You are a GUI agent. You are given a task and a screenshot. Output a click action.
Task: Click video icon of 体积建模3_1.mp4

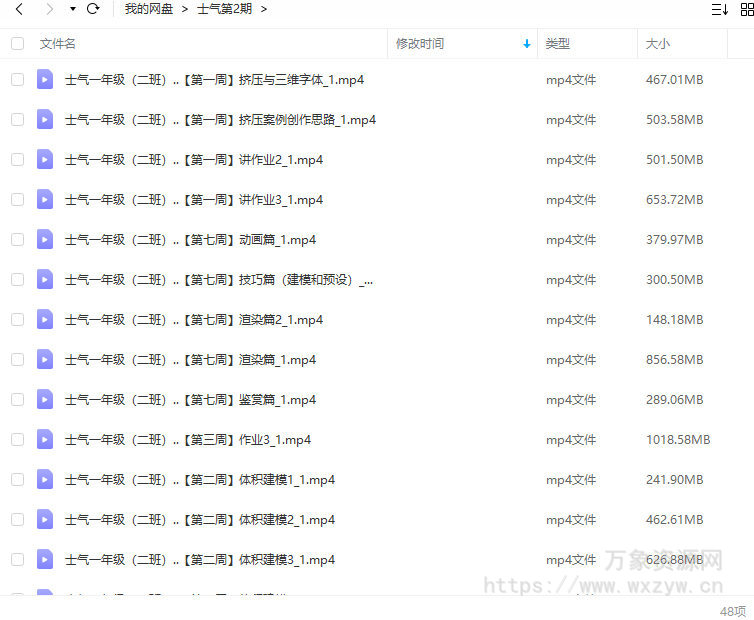[x=45, y=559]
